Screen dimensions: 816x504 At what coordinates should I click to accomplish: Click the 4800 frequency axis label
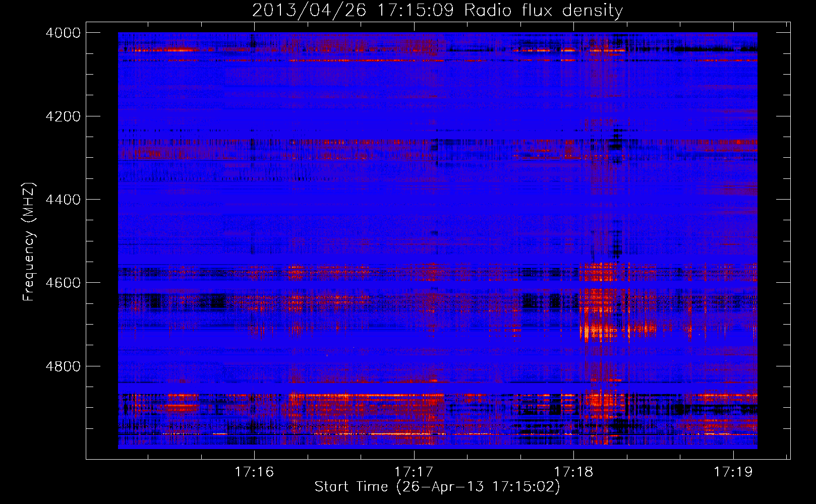[x=63, y=366]
